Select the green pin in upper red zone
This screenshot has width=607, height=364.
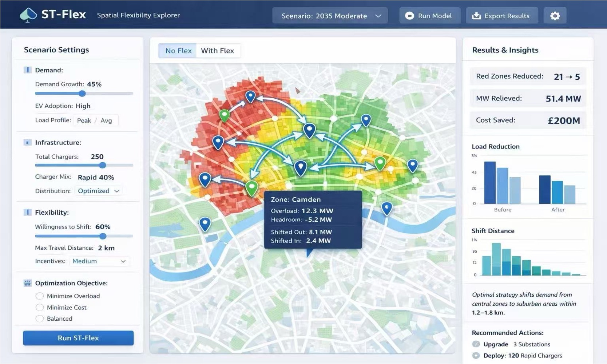(x=225, y=115)
